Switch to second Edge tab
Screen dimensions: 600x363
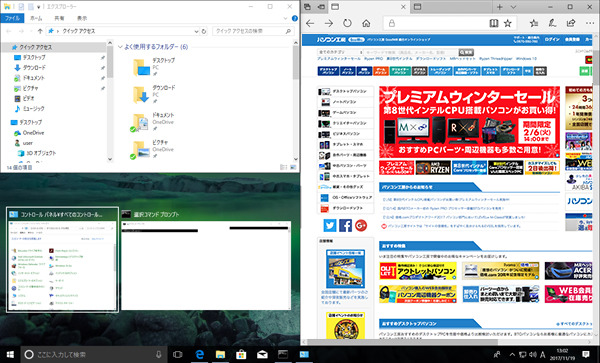452,7
